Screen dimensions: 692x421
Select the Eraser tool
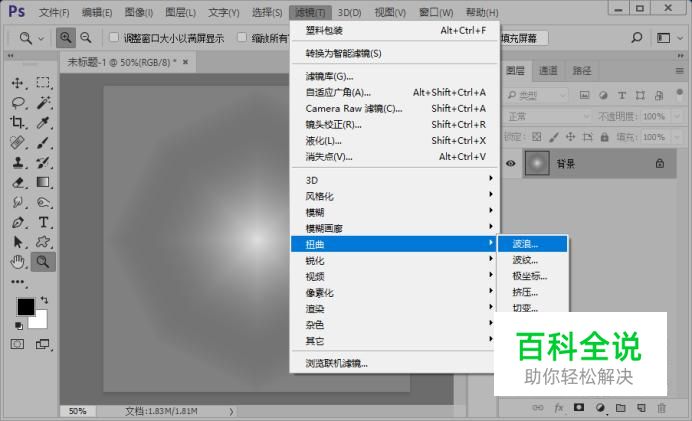(x=18, y=182)
